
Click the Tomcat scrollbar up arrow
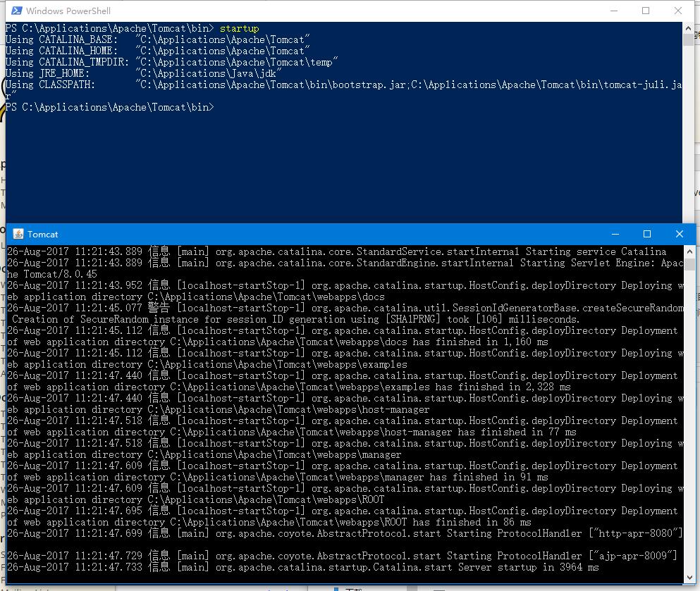coord(689,251)
